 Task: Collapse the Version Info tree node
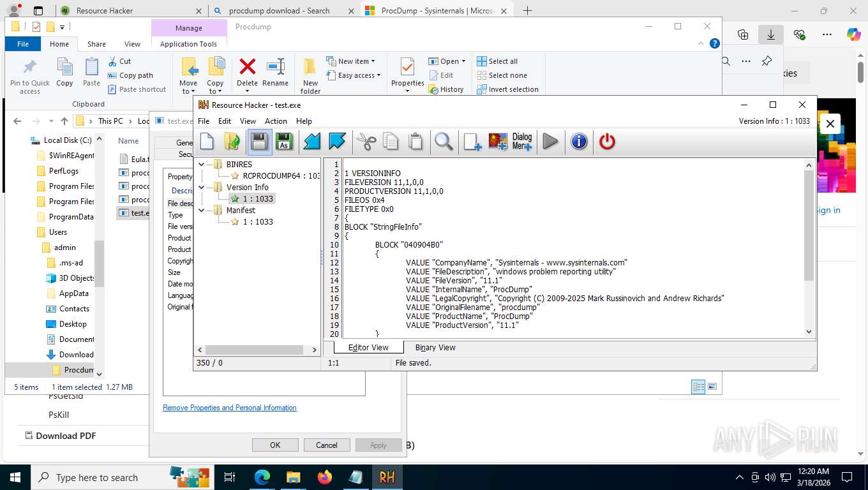202,187
